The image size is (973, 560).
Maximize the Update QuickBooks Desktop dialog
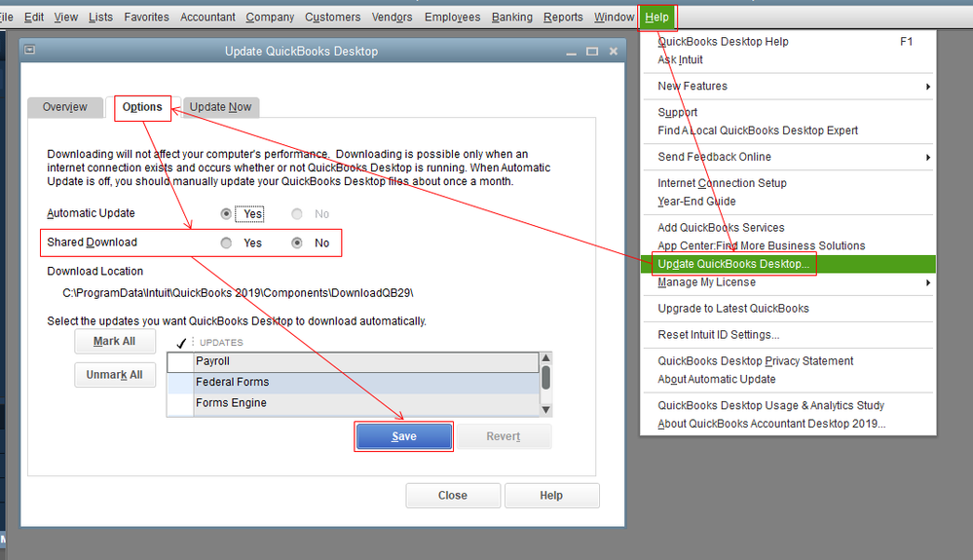(x=592, y=52)
